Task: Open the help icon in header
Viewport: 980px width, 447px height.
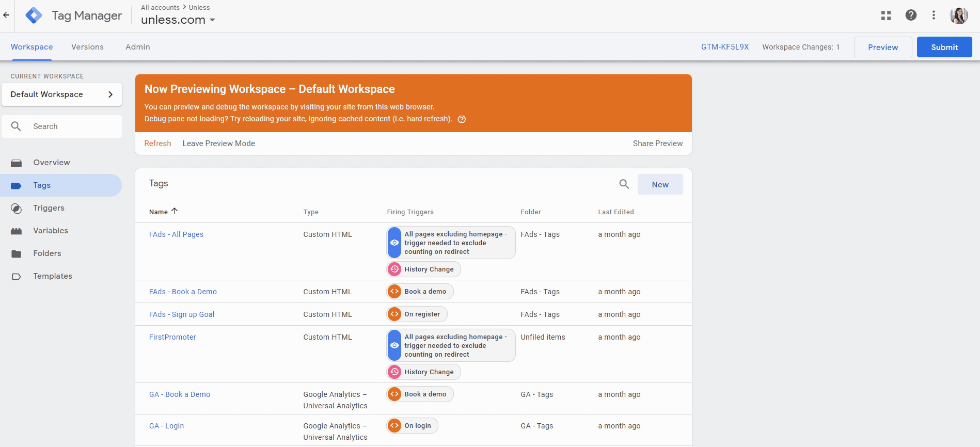Action: [911, 15]
